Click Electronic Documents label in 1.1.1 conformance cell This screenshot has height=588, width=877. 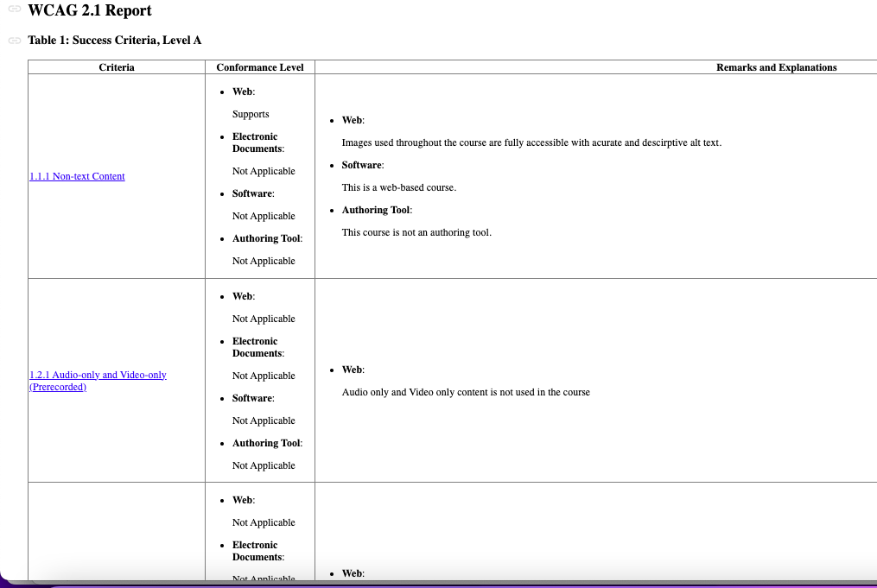[257, 142]
